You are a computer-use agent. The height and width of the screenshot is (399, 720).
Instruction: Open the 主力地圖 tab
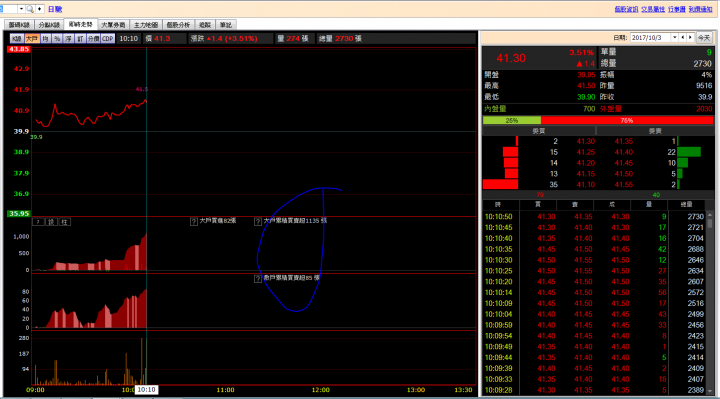click(146, 25)
